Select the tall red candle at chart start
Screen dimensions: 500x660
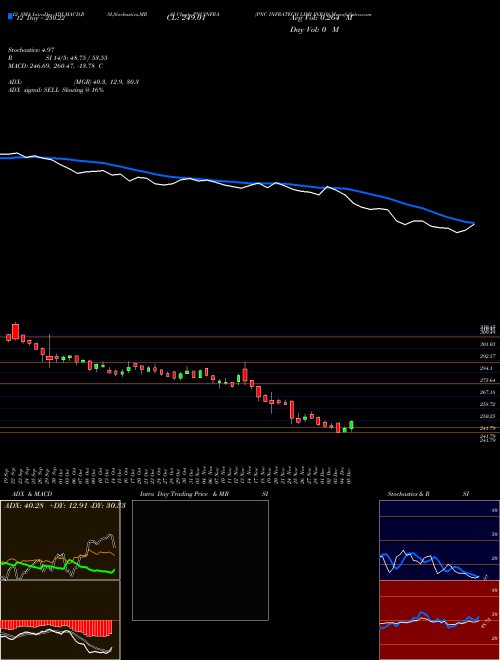(x=16, y=331)
